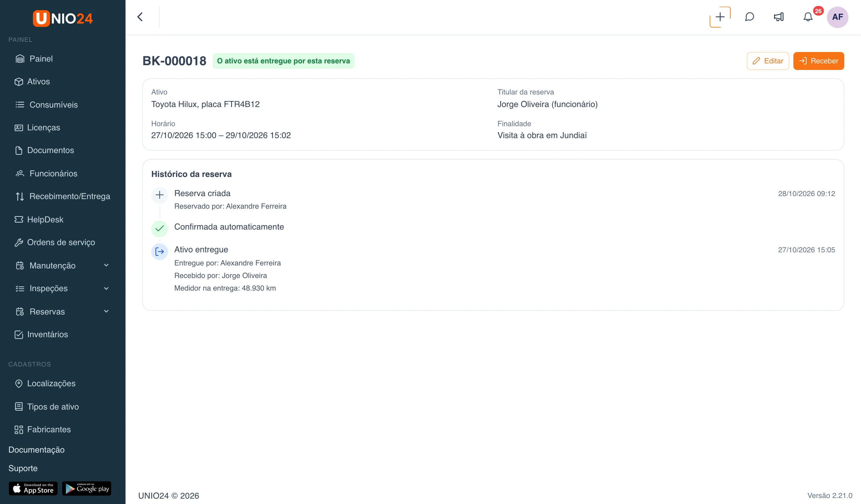Click purpose Visita à obra em Jundiaí

(x=542, y=135)
